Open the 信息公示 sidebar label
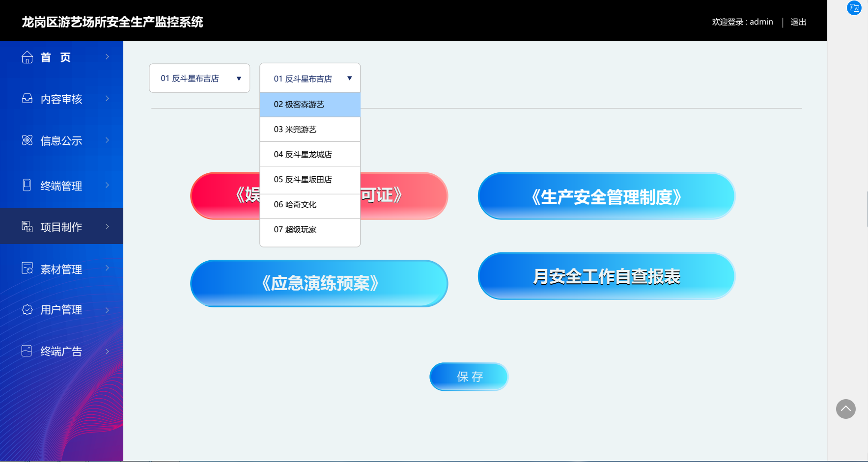Screen dimensions: 868x462 click(x=61, y=141)
